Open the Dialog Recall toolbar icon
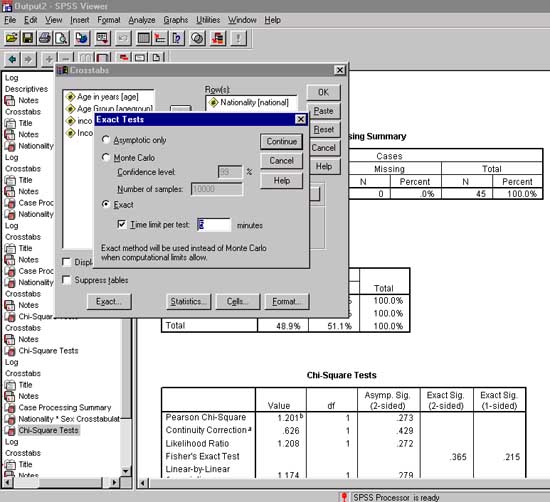550x502 pixels. pos(102,38)
